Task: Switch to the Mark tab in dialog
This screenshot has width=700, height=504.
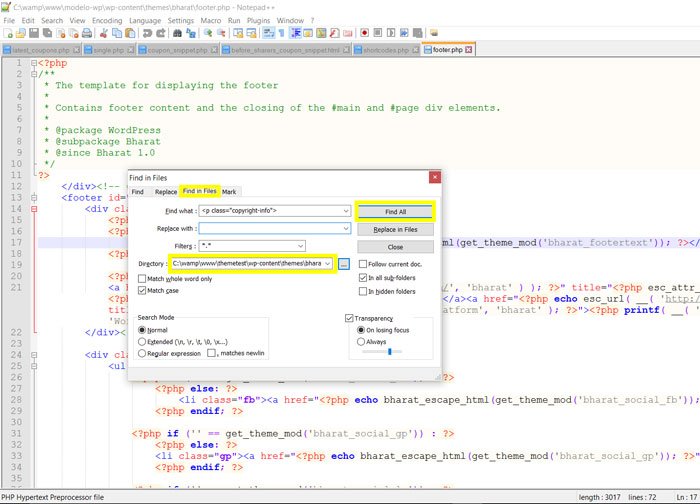Action: tap(229, 192)
